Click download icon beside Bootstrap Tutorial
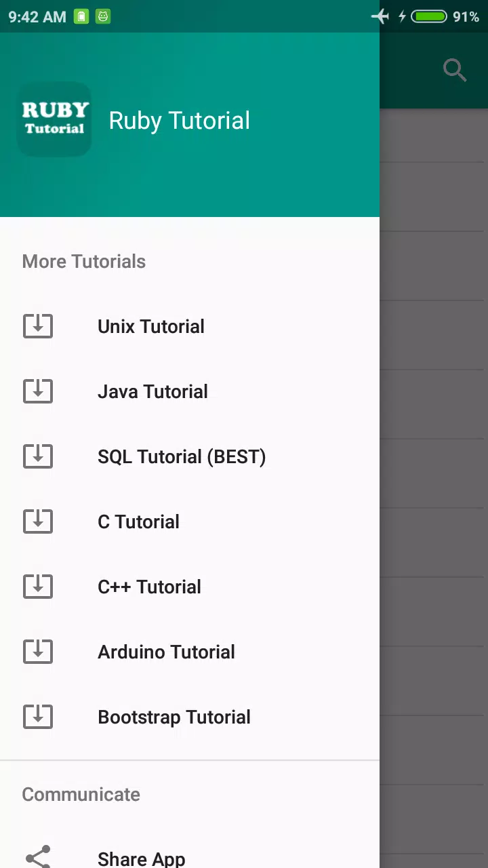 click(38, 717)
